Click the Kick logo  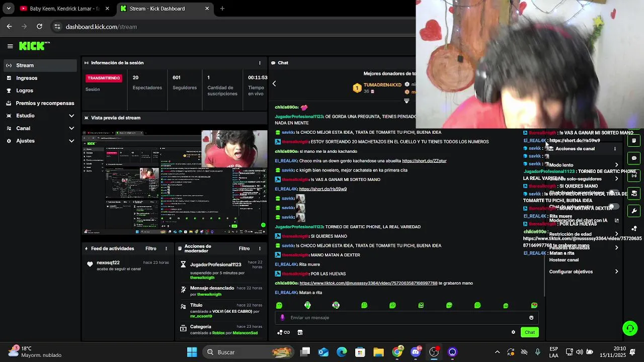point(34,46)
